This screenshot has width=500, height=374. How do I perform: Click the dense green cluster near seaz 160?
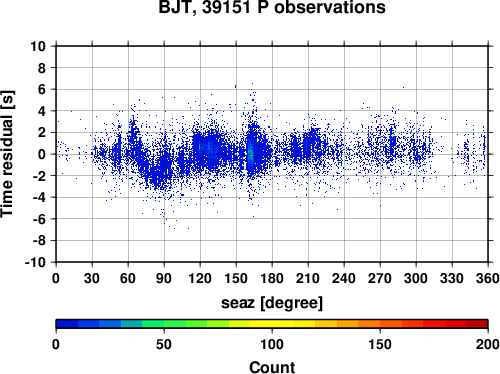click(250, 153)
